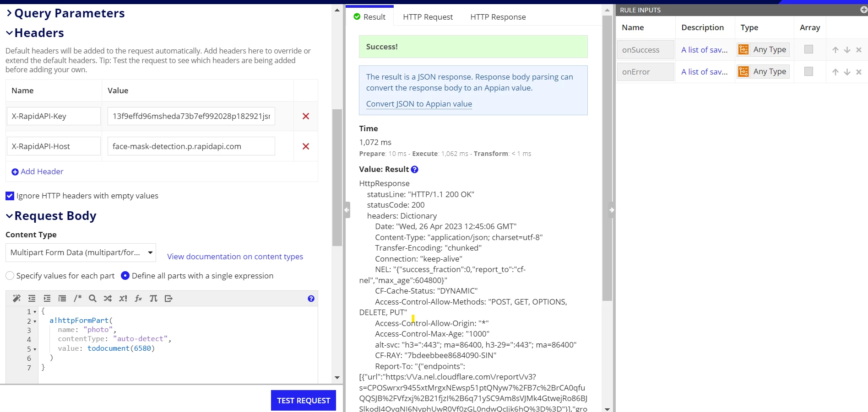Click the X-RapidAPI-Key name field
Viewport: 868px width, 412px height.
(x=54, y=116)
